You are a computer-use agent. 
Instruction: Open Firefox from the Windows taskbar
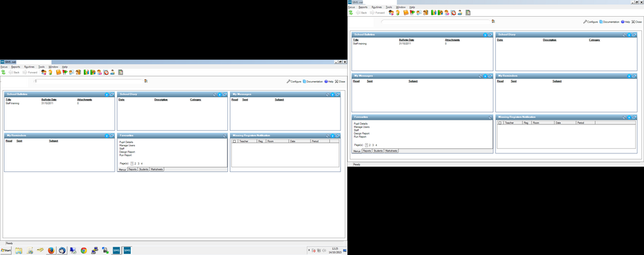coord(51,250)
